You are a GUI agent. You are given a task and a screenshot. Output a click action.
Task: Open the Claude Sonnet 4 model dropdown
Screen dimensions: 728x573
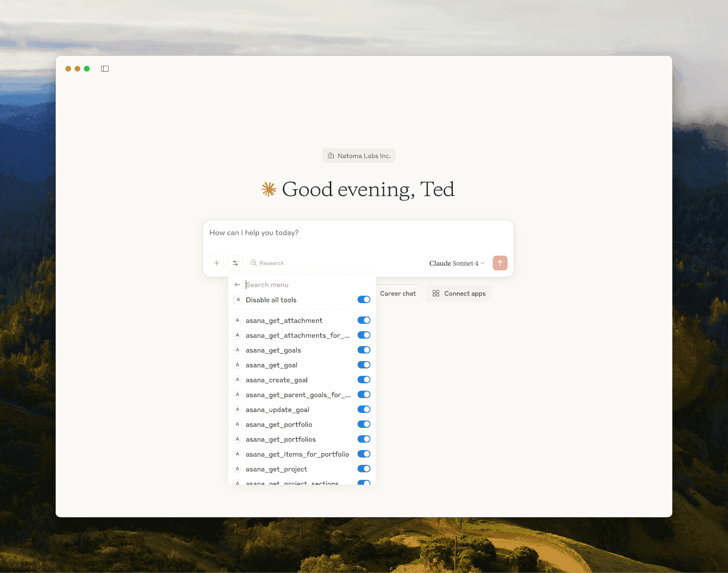457,263
